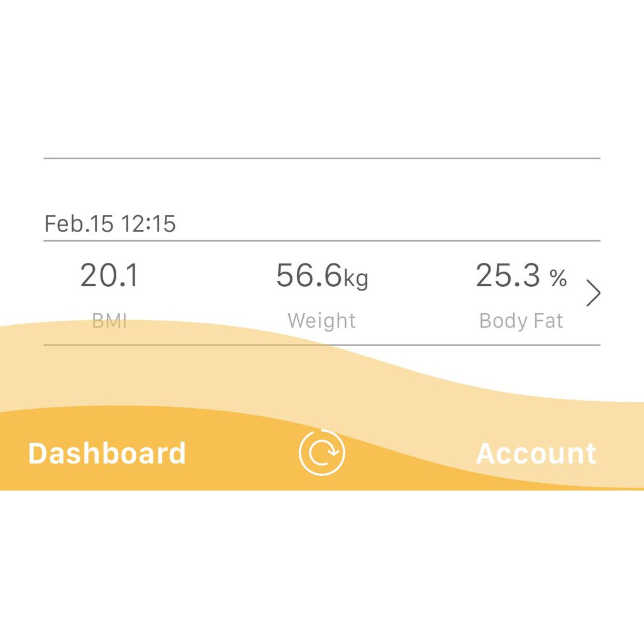
Task: Tap the kg unit text
Action: coord(356,278)
